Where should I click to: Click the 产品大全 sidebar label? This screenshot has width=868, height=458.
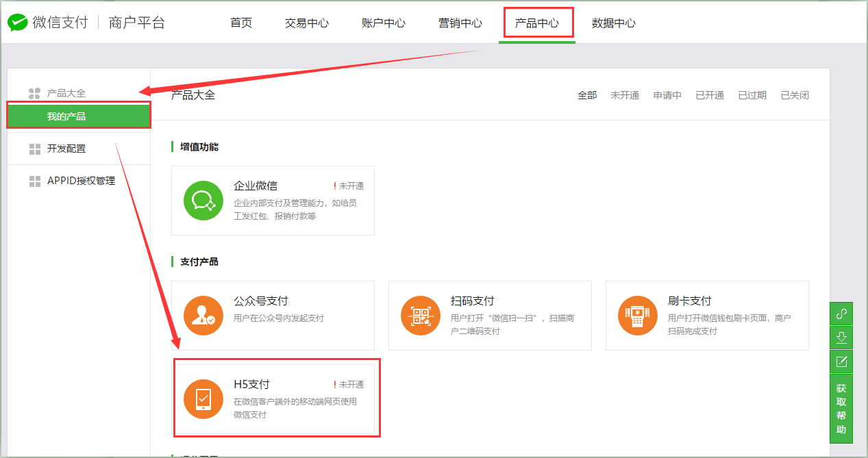point(66,93)
